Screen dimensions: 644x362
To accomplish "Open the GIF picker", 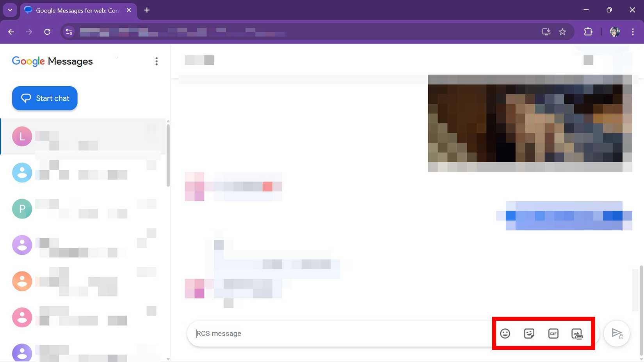I will pos(553,334).
